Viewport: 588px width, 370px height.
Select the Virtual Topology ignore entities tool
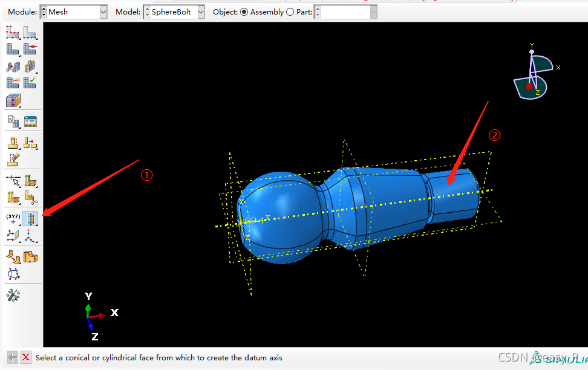point(30,257)
